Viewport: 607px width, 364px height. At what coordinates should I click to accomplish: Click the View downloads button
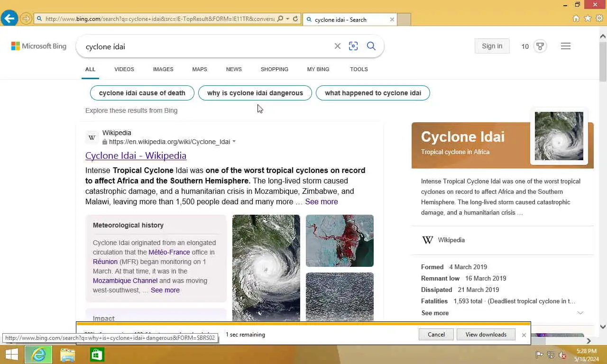pyautogui.click(x=486, y=335)
